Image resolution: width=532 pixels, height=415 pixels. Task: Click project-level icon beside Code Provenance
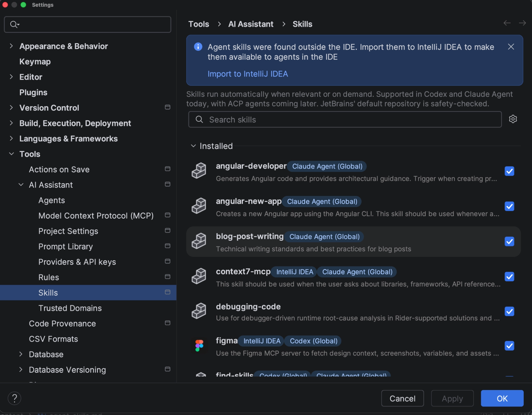(x=167, y=323)
